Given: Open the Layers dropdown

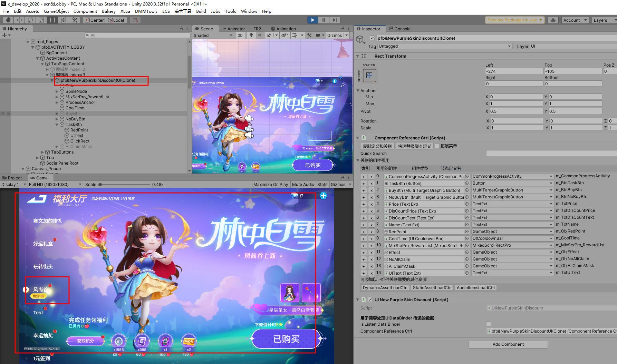Looking at the screenshot, I should pos(604,20).
